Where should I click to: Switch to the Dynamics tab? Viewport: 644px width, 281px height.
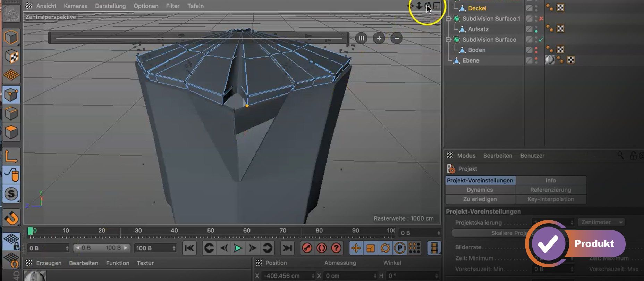click(480, 190)
